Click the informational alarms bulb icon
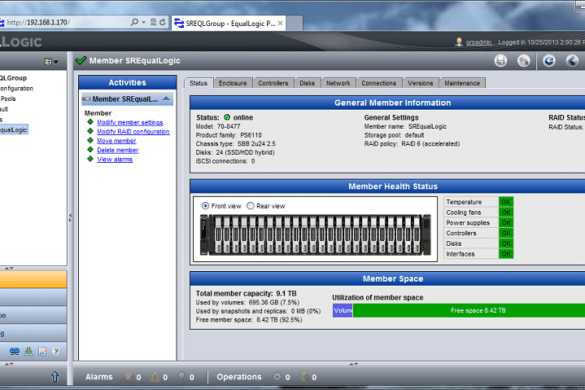Image resolution: width=585 pixels, height=390 pixels. coord(181,377)
